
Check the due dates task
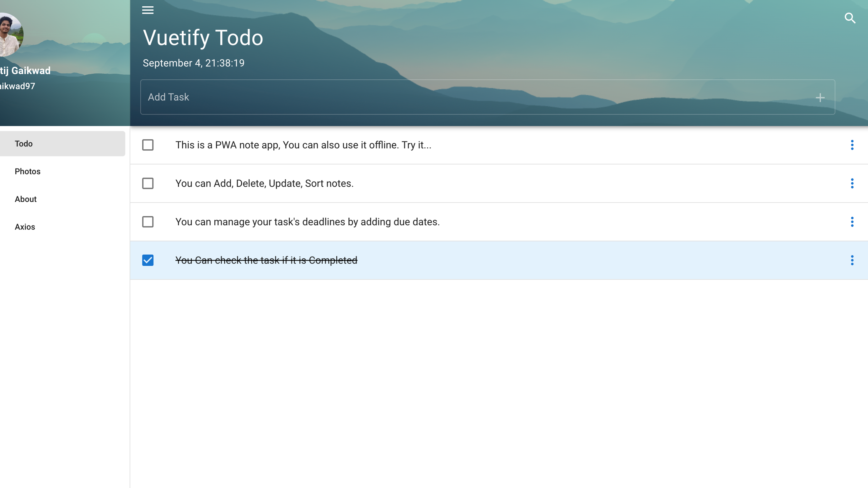click(x=147, y=222)
